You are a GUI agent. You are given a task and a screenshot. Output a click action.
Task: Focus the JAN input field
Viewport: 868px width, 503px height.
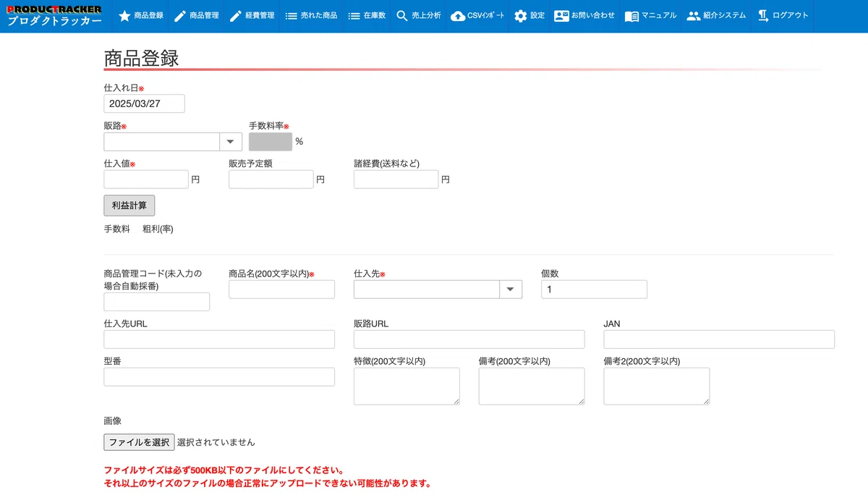719,339
